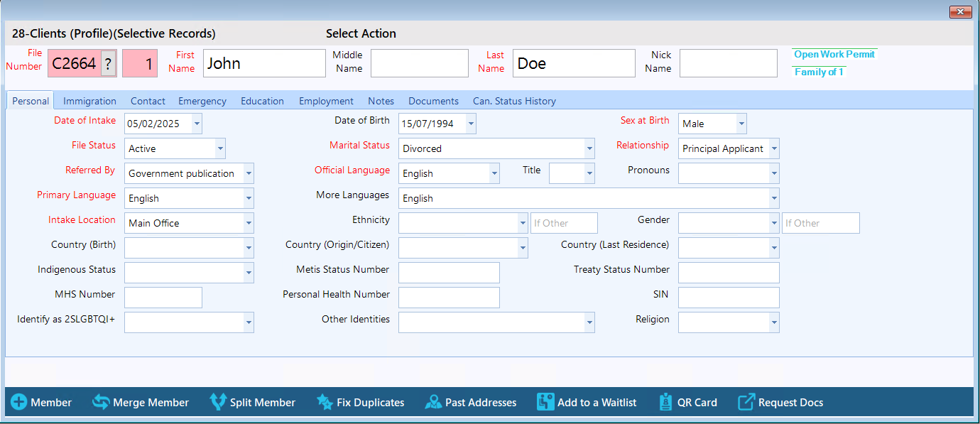Open the Education tab
Screen dimensions: 980x424
click(262, 101)
